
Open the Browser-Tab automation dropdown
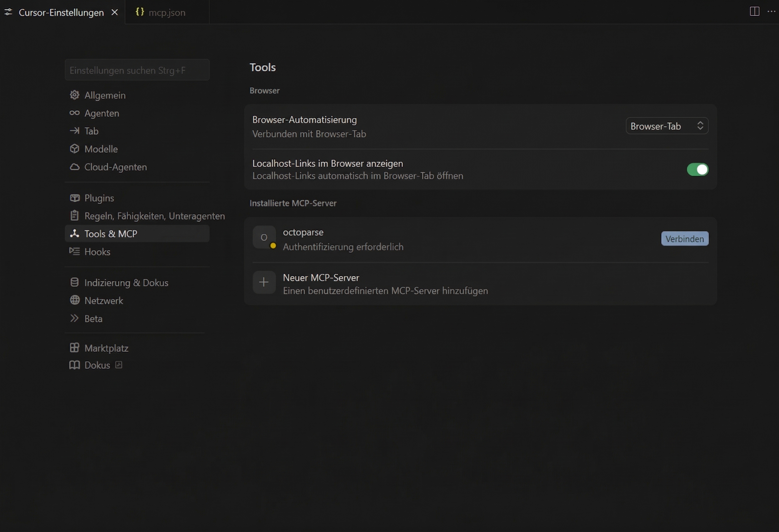(666, 126)
